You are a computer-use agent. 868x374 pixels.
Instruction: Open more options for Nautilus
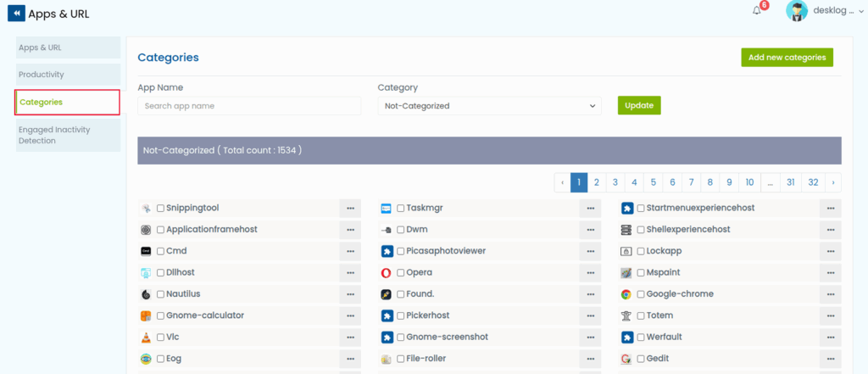[x=350, y=294]
